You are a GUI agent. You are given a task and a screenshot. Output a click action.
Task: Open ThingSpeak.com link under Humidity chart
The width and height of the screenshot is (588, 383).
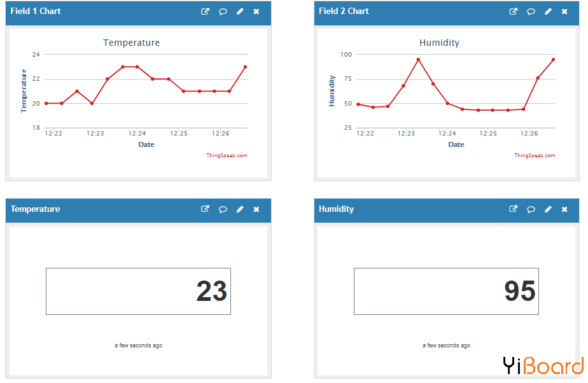(x=535, y=155)
